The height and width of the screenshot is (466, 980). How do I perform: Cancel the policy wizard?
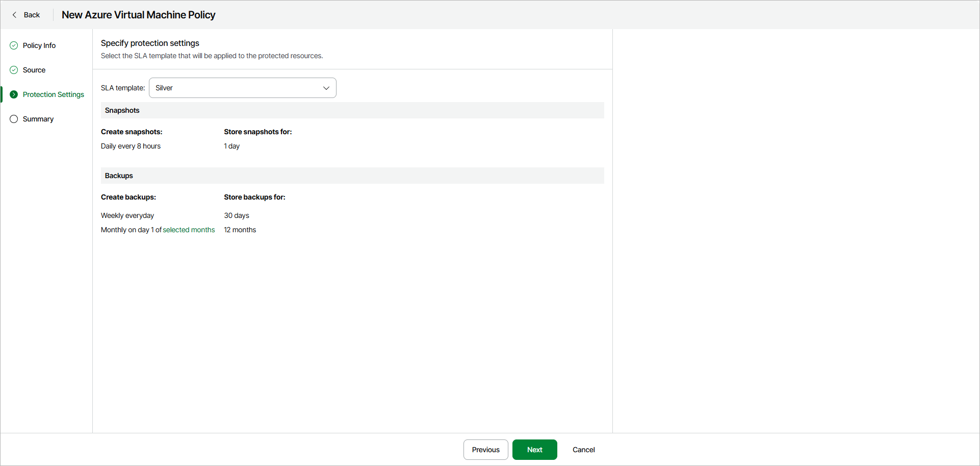pos(583,450)
